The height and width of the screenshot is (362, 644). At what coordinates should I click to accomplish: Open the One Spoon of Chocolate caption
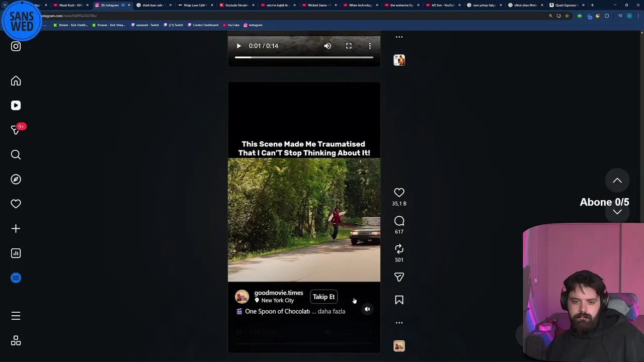277,311
